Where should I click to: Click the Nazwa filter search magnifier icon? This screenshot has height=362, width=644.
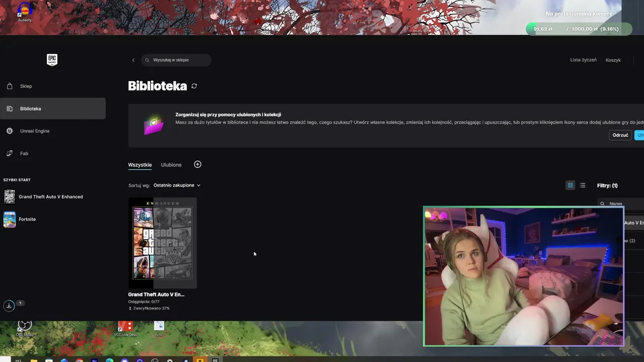pos(602,204)
